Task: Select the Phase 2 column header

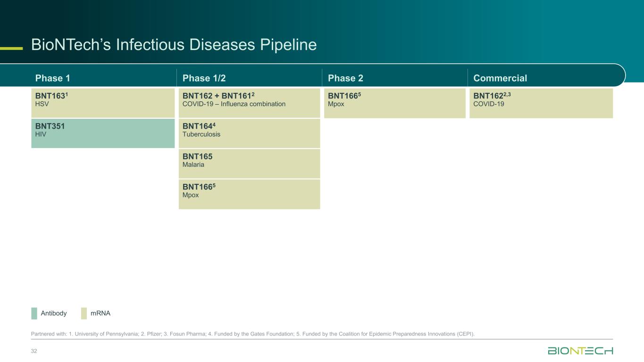Action: [x=345, y=78]
